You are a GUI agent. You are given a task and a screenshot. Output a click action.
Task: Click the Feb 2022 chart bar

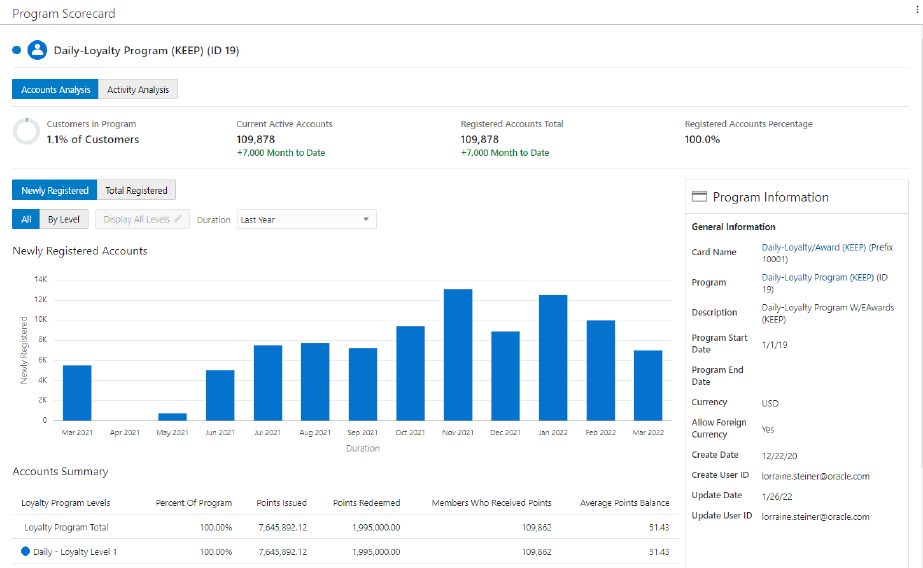point(601,370)
